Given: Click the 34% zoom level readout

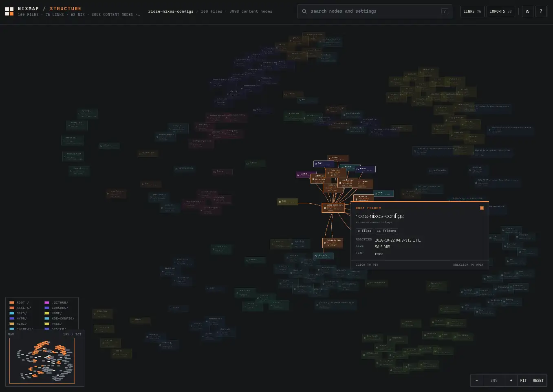Looking at the screenshot, I should click(x=494, y=380).
